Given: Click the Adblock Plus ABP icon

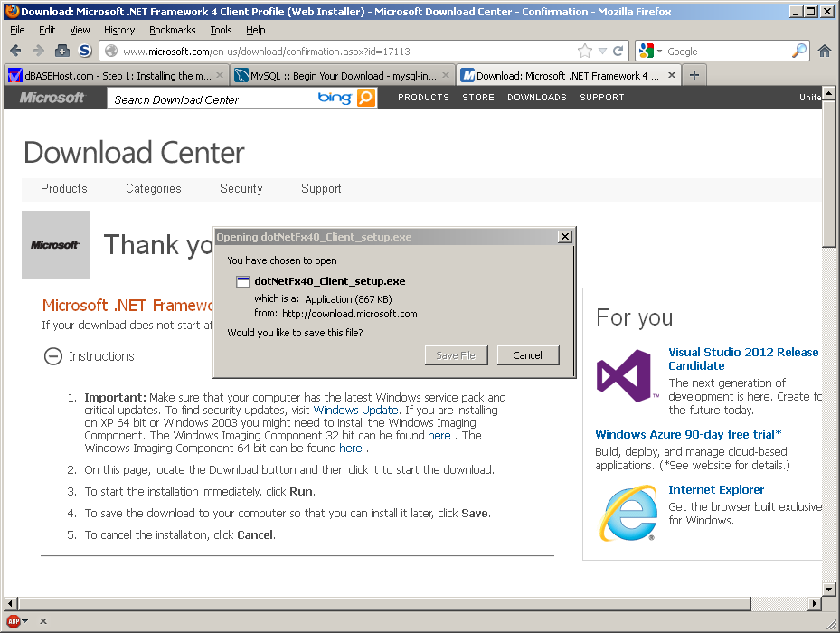Looking at the screenshot, I should (x=14, y=621).
